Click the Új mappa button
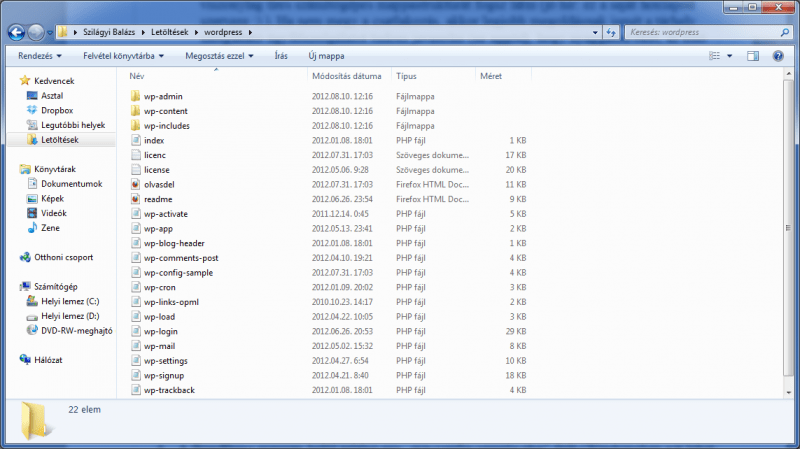The height and width of the screenshot is (449, 800). tap(327, 56)
